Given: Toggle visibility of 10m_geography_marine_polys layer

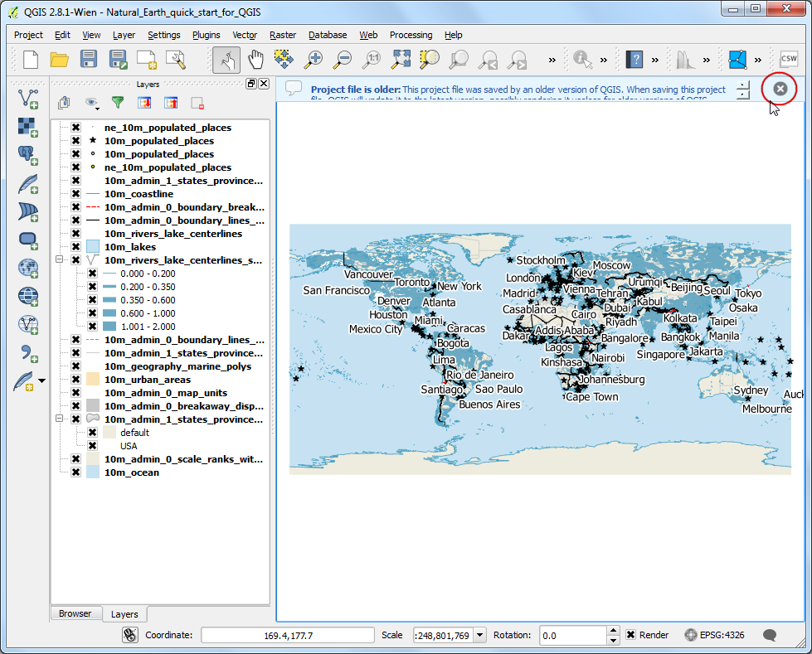Looking at the screenshot, I should click(75, 366).
